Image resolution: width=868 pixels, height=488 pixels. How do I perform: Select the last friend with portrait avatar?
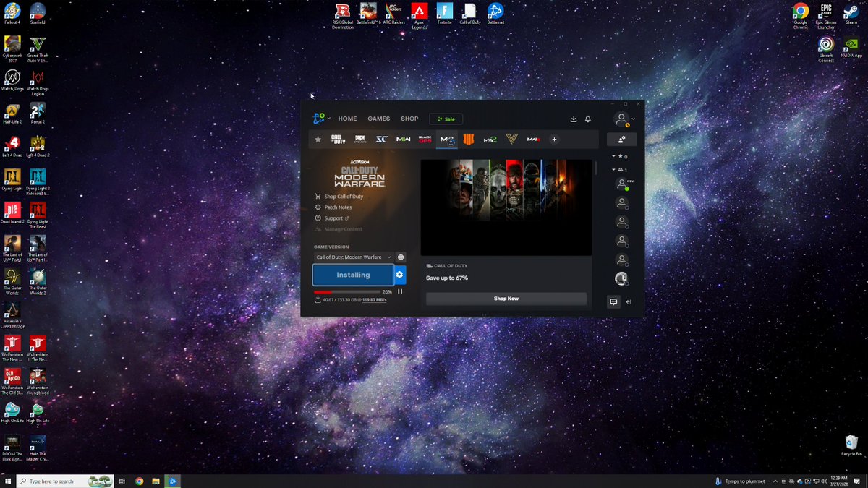621,278
